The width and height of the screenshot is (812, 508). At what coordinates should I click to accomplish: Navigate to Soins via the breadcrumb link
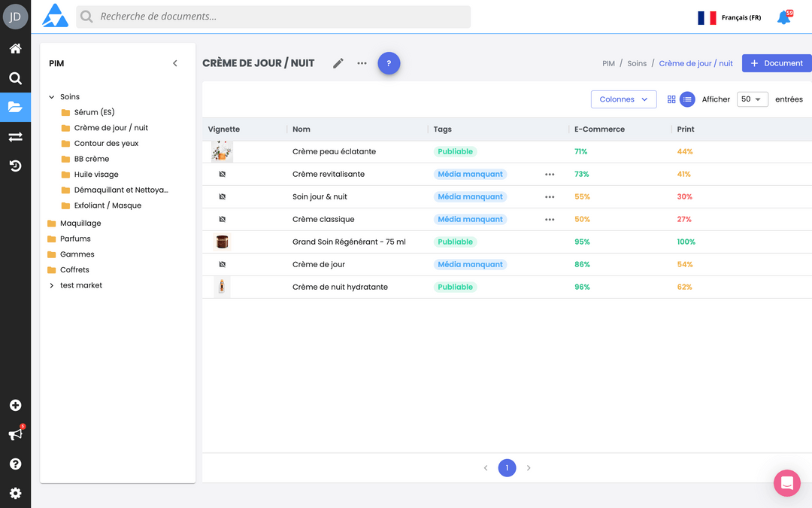[x=637, y=63]
